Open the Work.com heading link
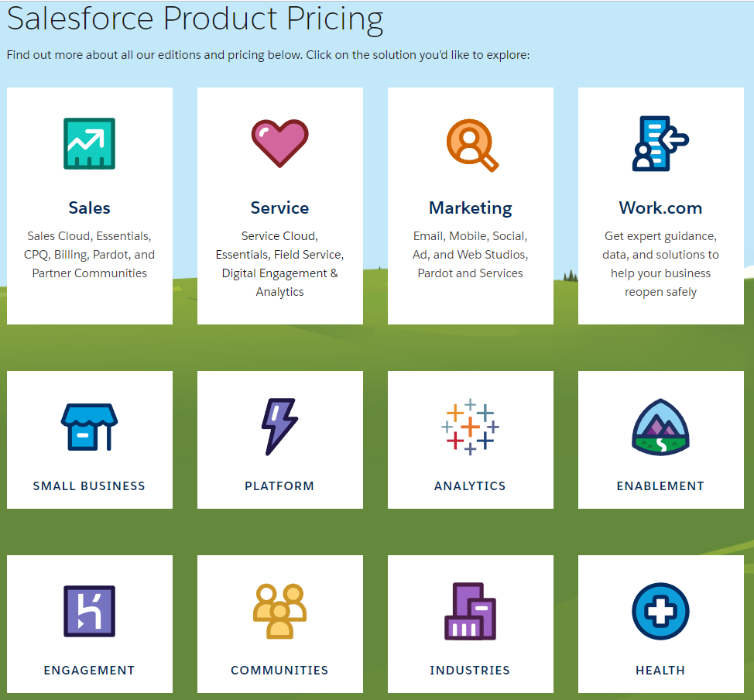The width and height of the screenshot is (754, 700). coord(660,208)
